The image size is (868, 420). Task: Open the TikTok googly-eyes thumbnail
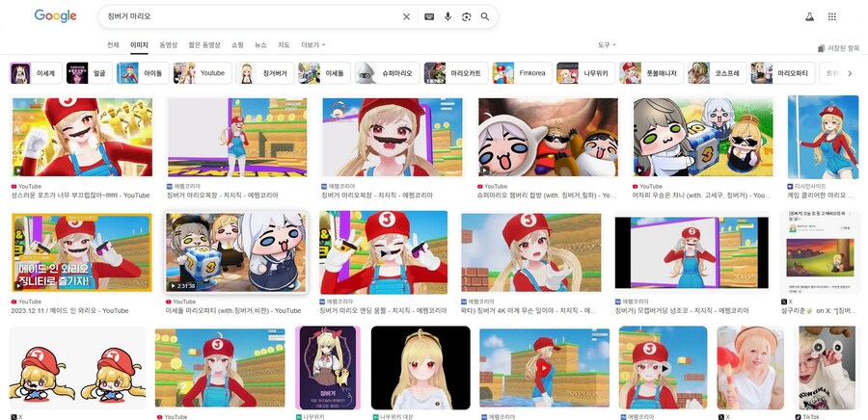coord(827,368)
